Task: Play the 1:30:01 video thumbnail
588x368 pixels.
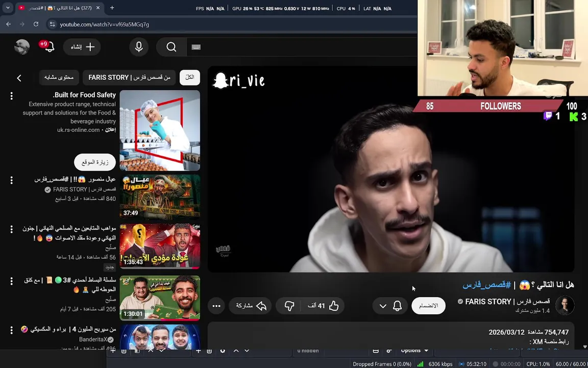Action: tap(160, 298)
